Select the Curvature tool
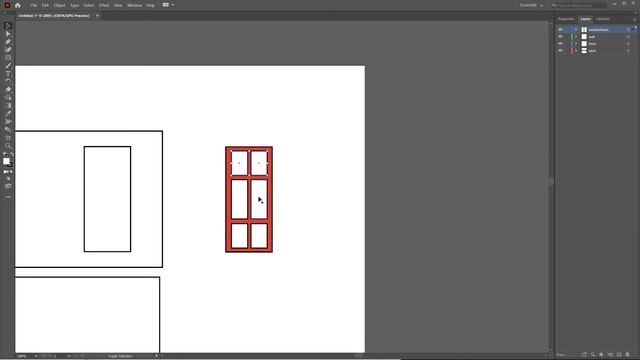Viewport: 640px width, 360px height. pyautogui.click(x=8, y=49)
